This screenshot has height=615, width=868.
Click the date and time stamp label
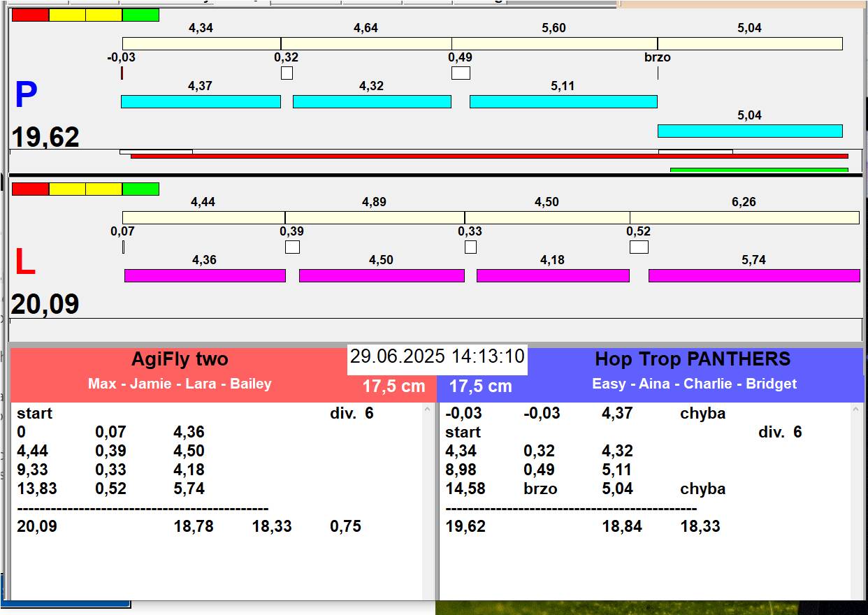point(437,356)
